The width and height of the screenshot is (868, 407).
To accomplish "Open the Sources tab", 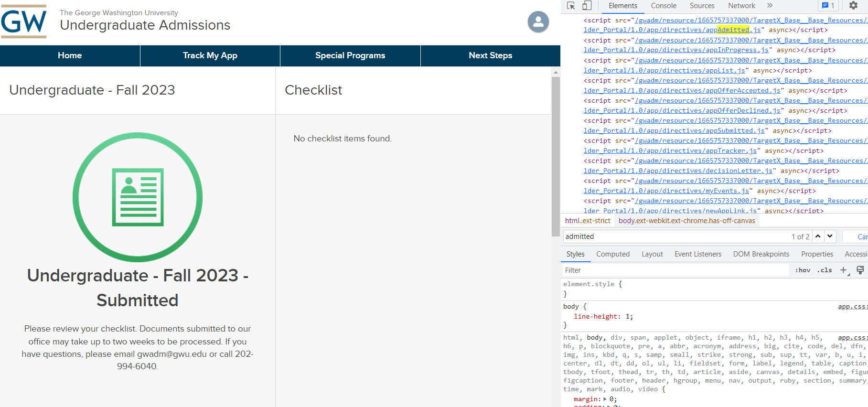I will 702,6.
